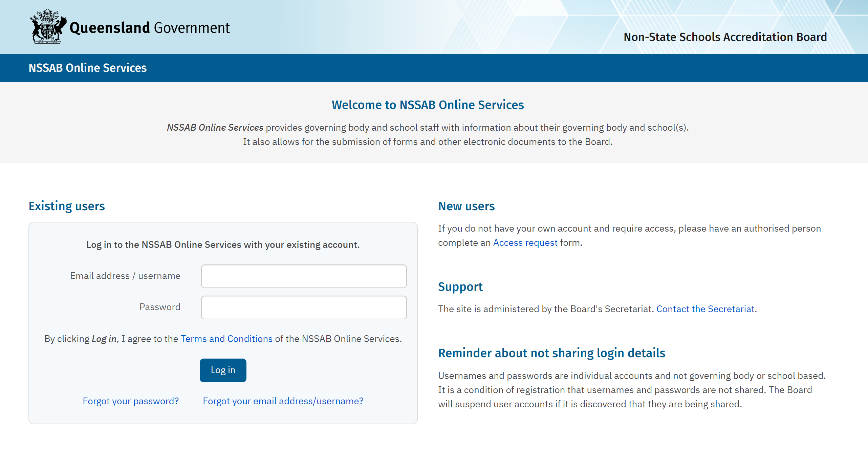Follow the Forgot your email address/username? link
Image resolution: width=868 pixels, height=450 pixels.
pyautogui.click(x=283, y=401)
